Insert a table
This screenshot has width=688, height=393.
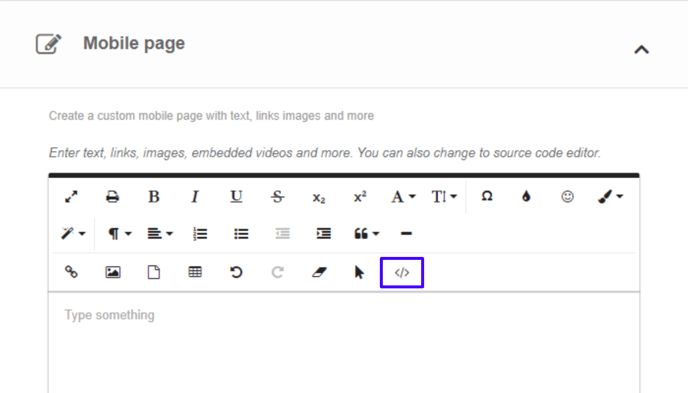coord(195,272)
